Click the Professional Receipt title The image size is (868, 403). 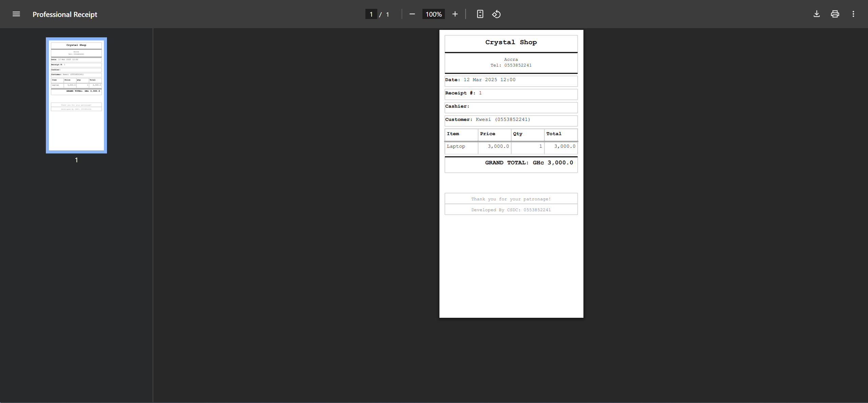point(65,14)
